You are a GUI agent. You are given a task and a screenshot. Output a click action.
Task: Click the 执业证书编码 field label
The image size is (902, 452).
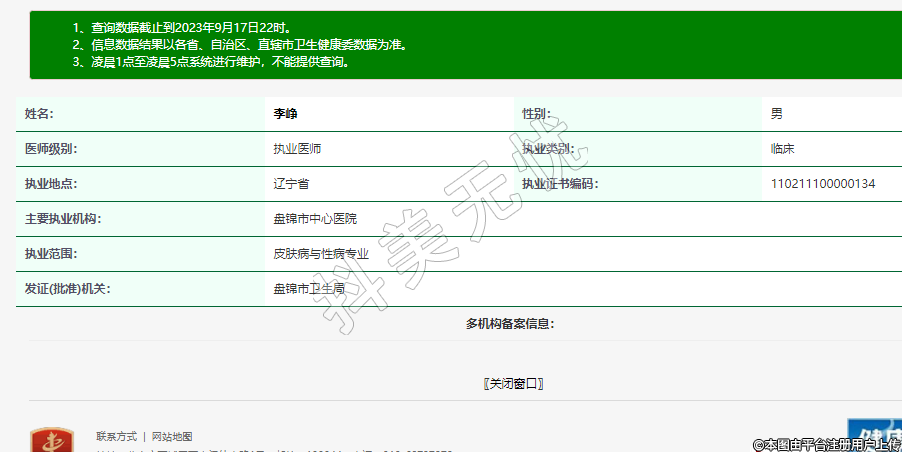pos(559,184)
